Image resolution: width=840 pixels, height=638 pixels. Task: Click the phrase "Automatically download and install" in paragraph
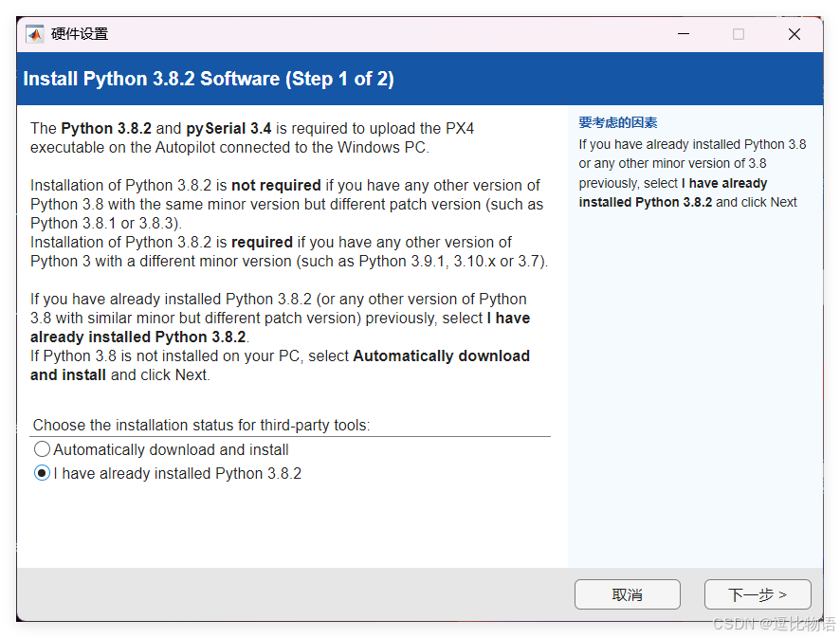[x=441, y=355]
